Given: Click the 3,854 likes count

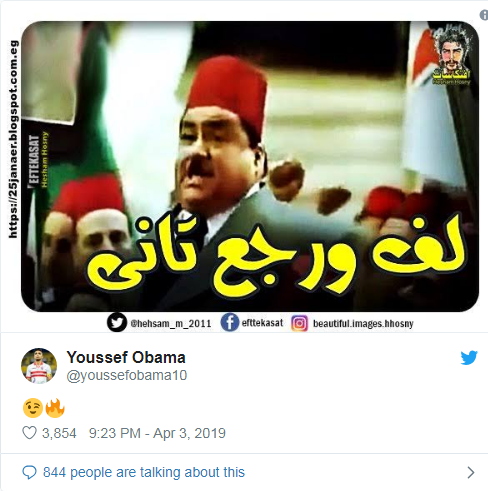Looking at the screenshot, I should pyautogui.click(x=59, y=433).
